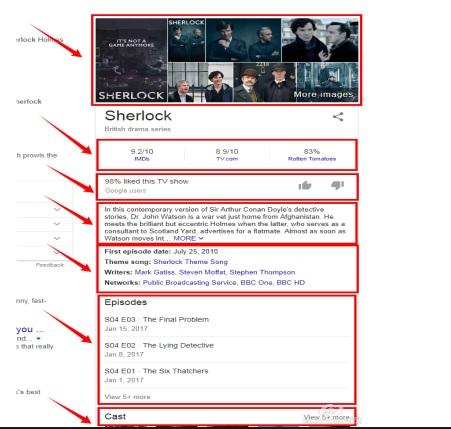Expand description with the MORE chevron

point(188,238)
